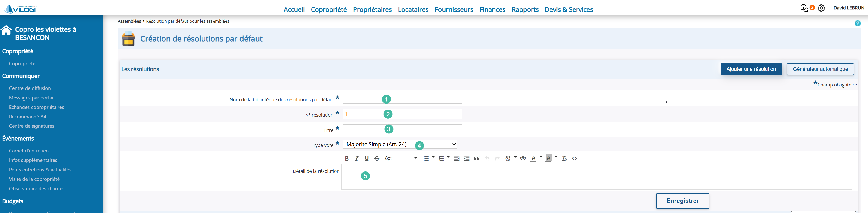Increase the text indent
Screen dimensions: 868x213
click(467, 158)
